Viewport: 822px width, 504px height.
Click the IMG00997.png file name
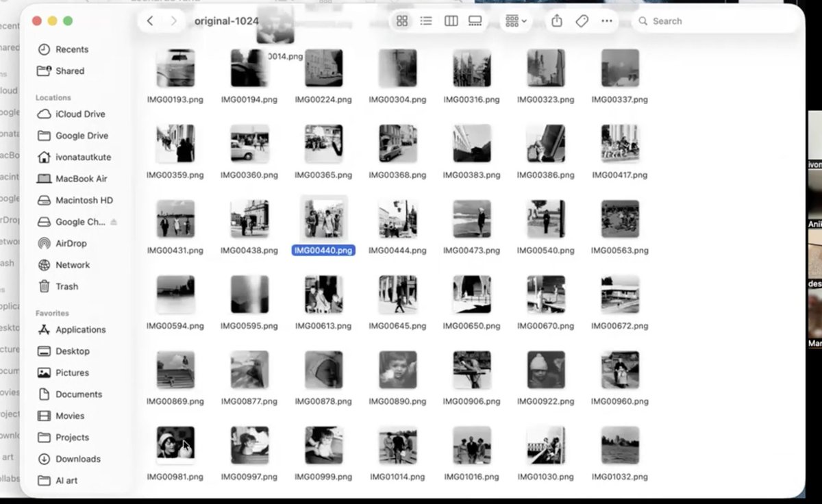click(x=249, y=477)
